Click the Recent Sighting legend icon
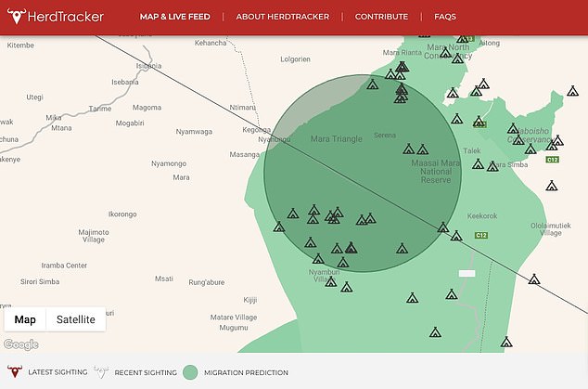The image size is (588, 389). tap(101, 372)
